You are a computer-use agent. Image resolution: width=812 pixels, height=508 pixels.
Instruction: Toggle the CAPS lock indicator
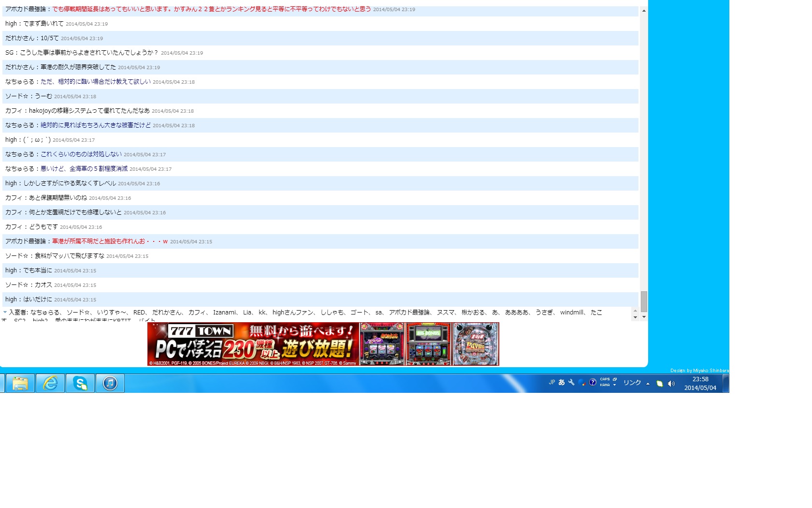click(x=605, y=379)
